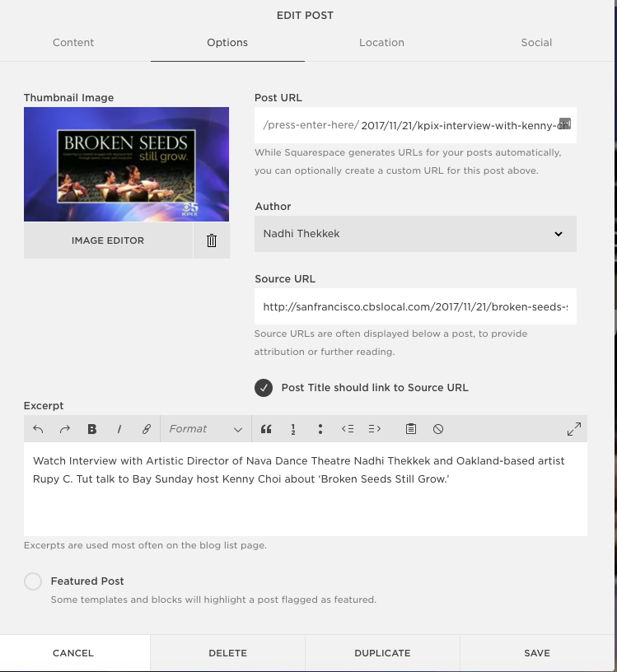Open the Image Editor

pos(108,240)
